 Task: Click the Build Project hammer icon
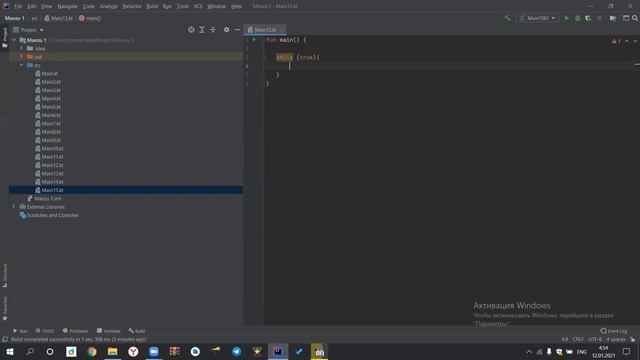pos(507,18)
